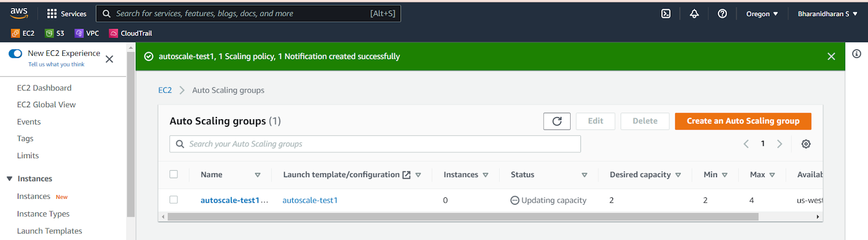The height and width of the screenshot is (240, 868).
Task: Open the CloudShell icon in top bar
Action: coord(666,14)
